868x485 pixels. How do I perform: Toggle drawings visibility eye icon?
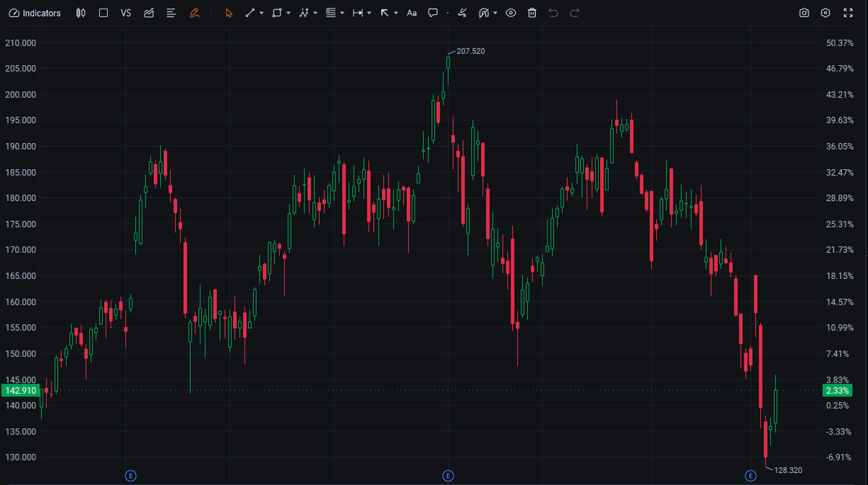(x=511, y=13)
